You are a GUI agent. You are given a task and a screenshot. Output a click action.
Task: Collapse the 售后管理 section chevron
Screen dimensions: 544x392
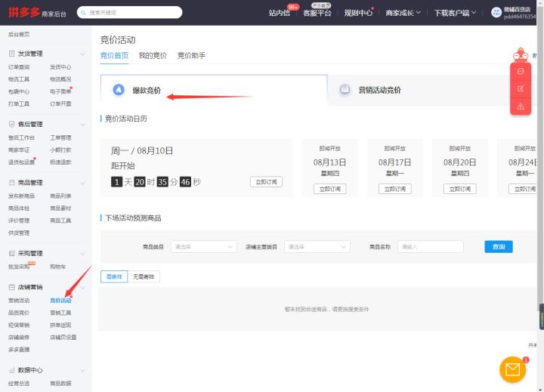pos(82,124)
